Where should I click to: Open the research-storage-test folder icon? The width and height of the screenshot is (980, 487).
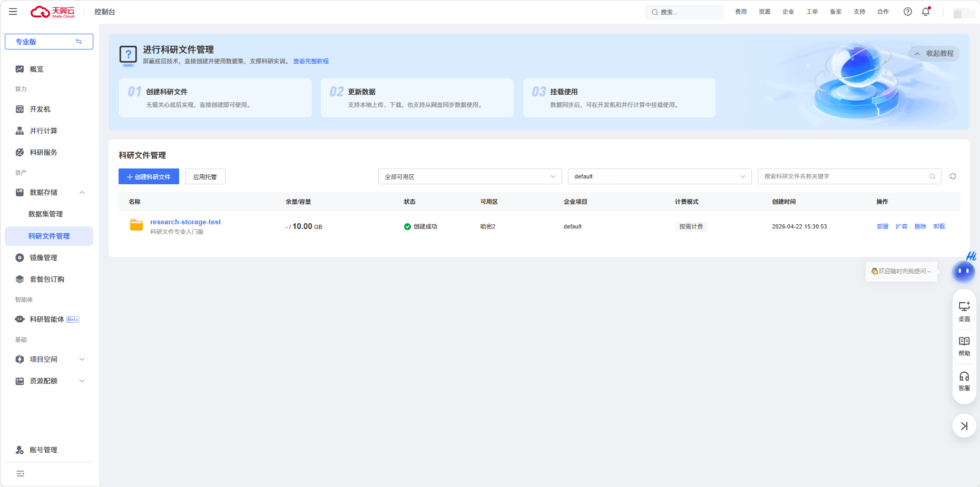[136, 225]
